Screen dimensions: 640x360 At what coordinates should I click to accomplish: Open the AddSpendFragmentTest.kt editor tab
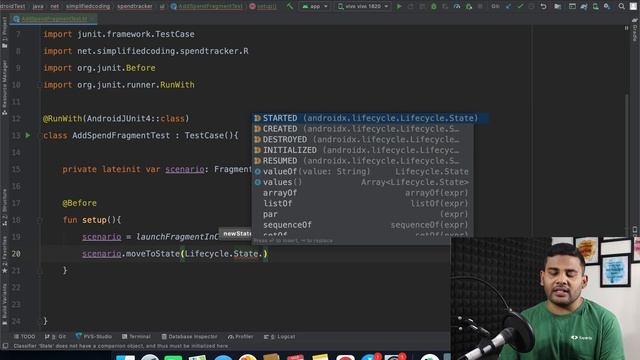[x=53, y=19]
